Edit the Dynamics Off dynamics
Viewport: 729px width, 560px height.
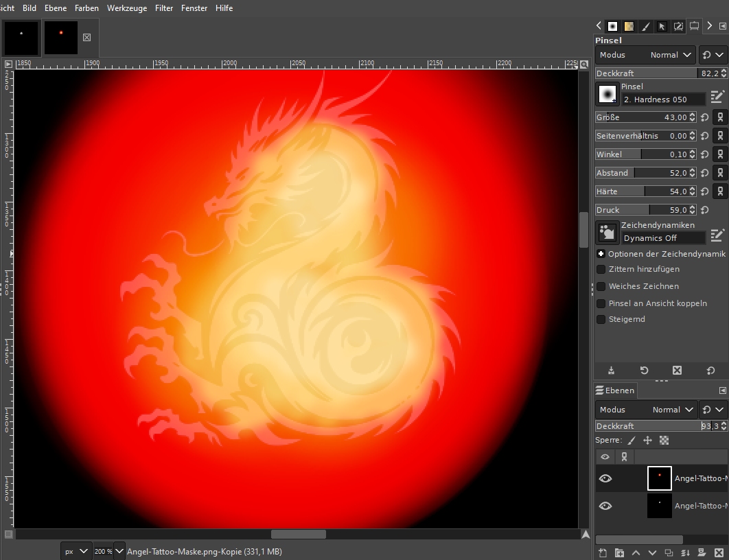click(717, 235)
